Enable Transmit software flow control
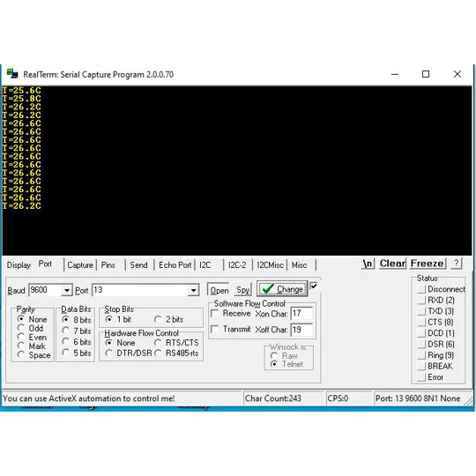 coord(231,329)
